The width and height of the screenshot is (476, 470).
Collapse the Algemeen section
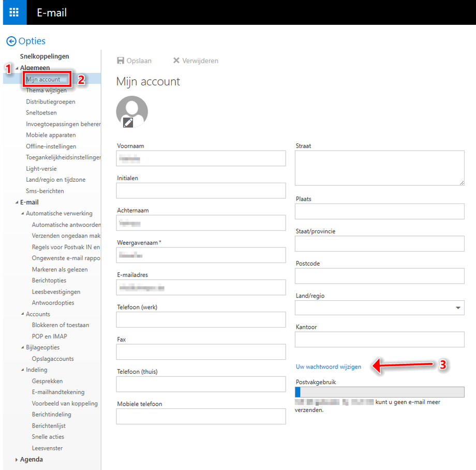click(17, 68)
